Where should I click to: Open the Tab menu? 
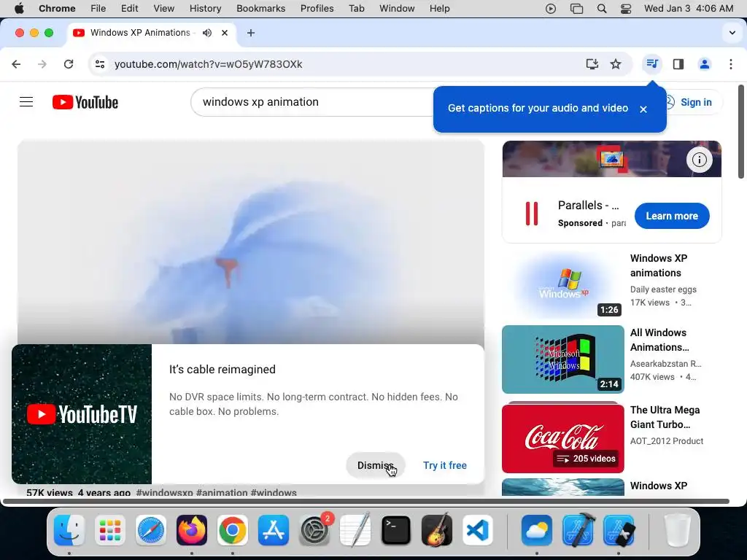pos(356,8)
